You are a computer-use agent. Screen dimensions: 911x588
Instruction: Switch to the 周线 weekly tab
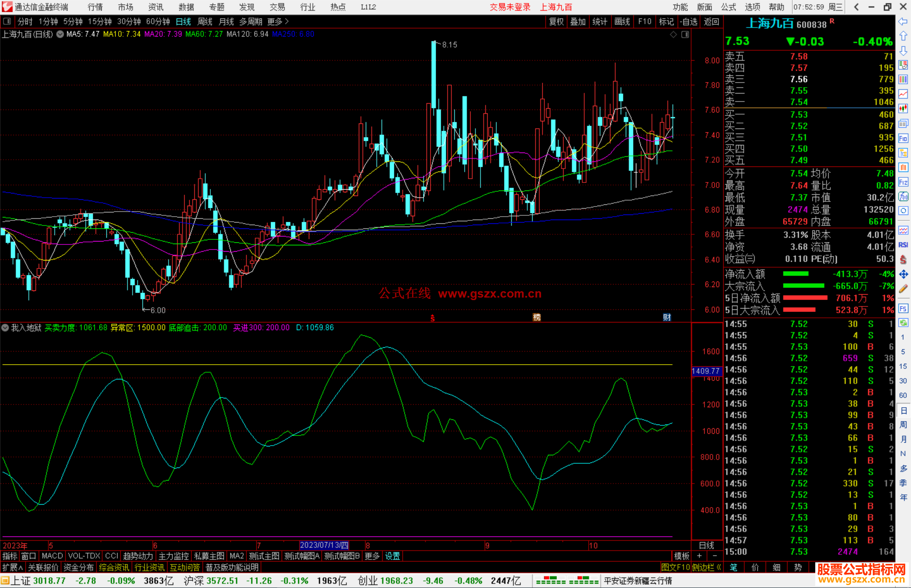click(205, 21)
